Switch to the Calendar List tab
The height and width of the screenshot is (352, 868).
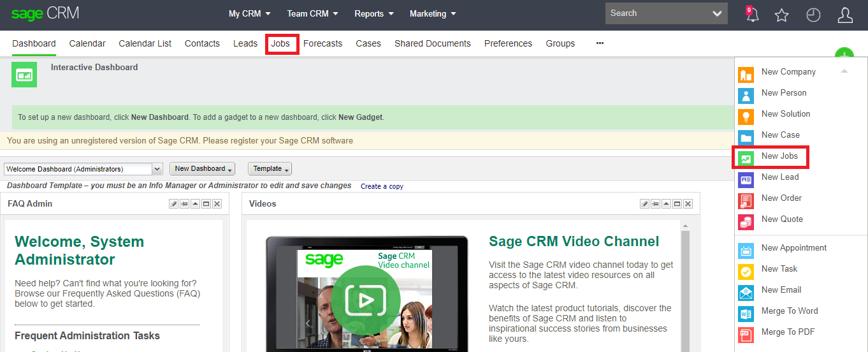click(145, 43)
